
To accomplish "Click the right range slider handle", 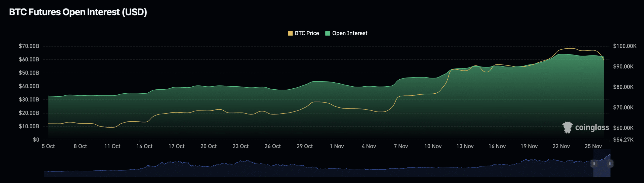I will pyautogui.click(x=610, y=164).
